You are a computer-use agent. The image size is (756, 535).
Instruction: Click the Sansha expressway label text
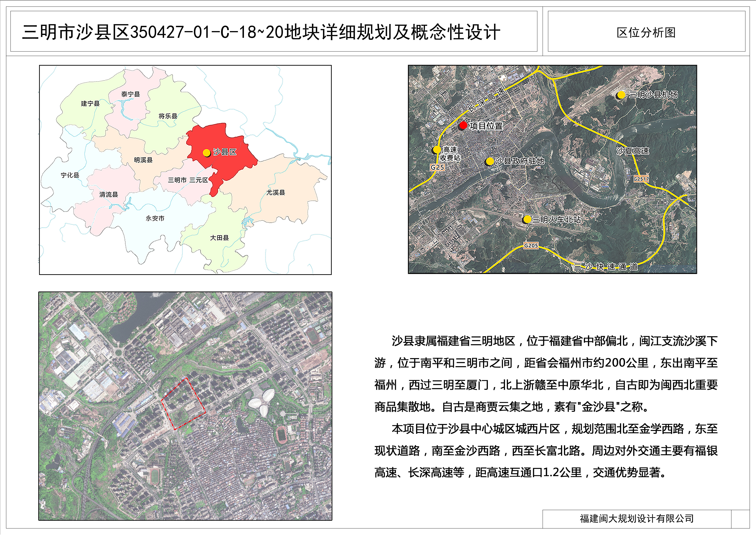click(x=606, y=266)
